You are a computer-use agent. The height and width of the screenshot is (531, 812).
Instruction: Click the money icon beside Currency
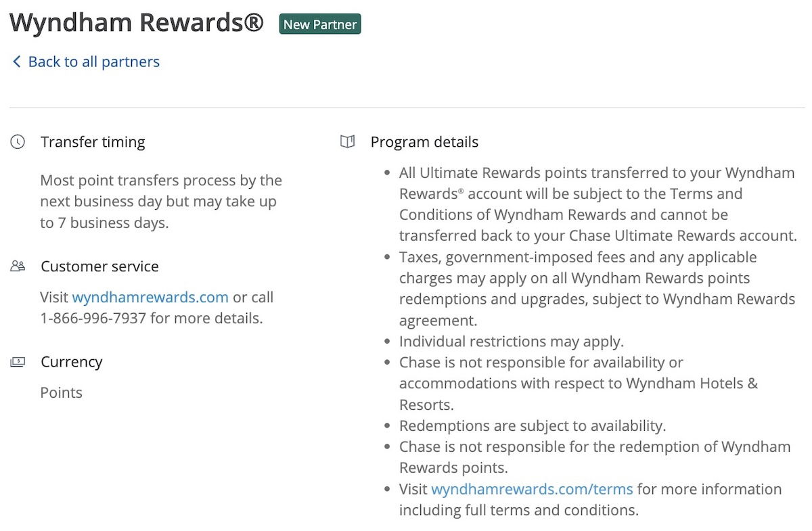coord(18,362)
